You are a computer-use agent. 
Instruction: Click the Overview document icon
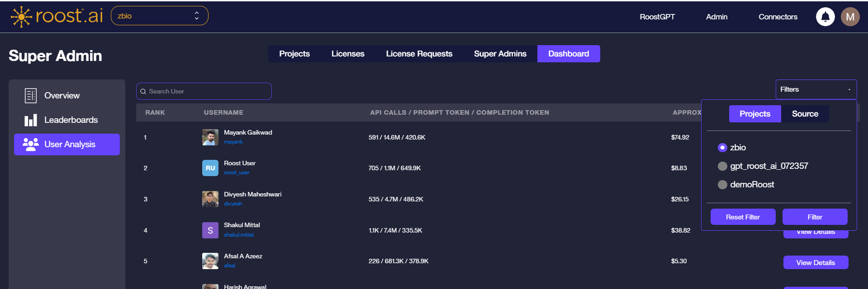point(31,96)
